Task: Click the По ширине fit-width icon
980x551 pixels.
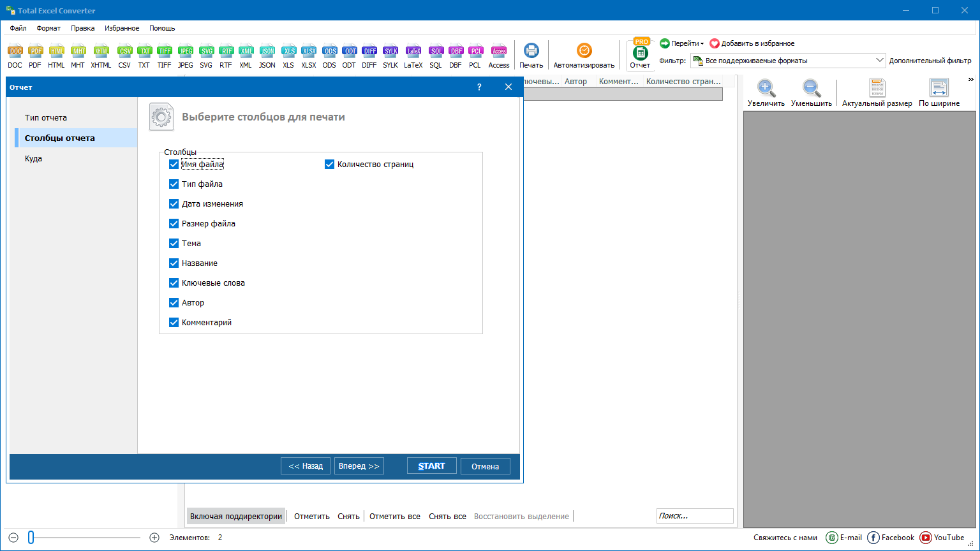Action: click(x=939, y=89)
